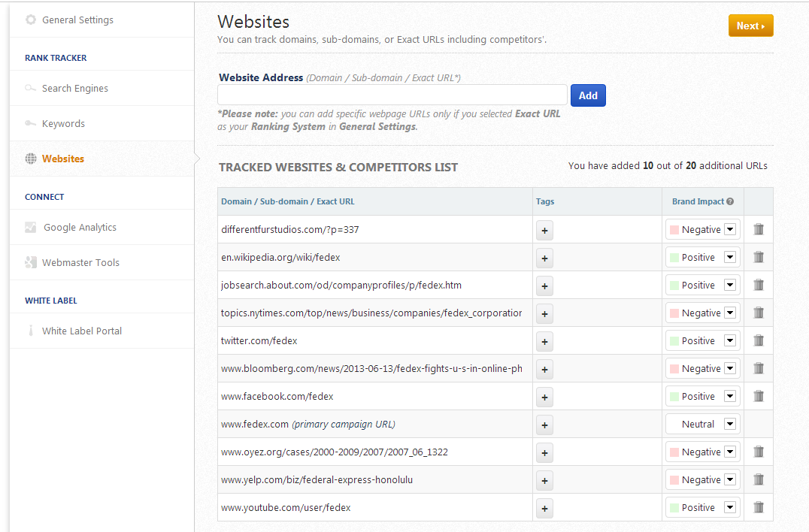Click the orange Next button

tap(750, 26)
